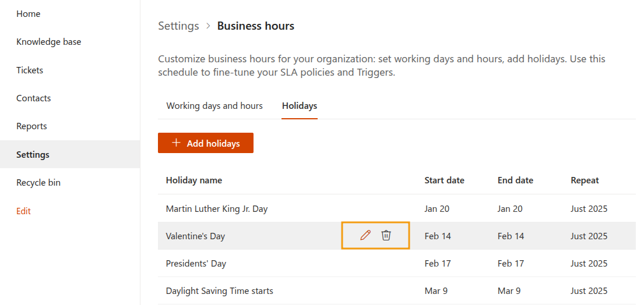Click the red Edit link in sidebar
Screen dimensions: 644x305
pyautogui.click(x=23, y=211)
